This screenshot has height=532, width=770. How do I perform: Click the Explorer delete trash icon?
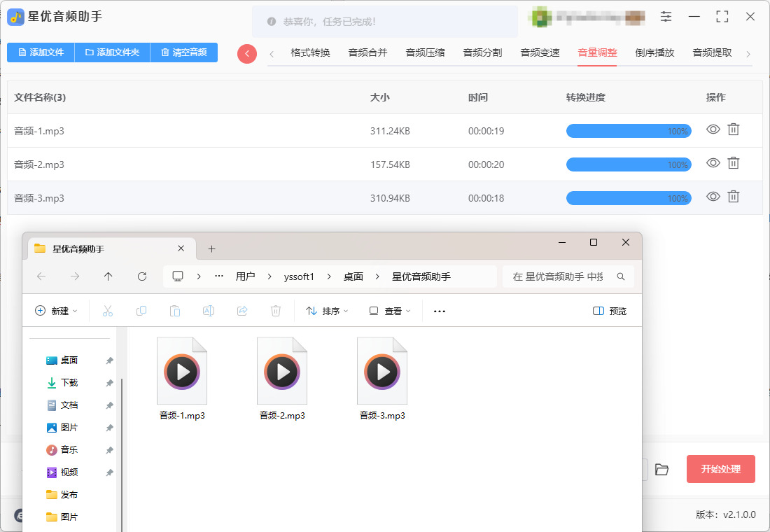pyautogui.click(x=276, y=311)
